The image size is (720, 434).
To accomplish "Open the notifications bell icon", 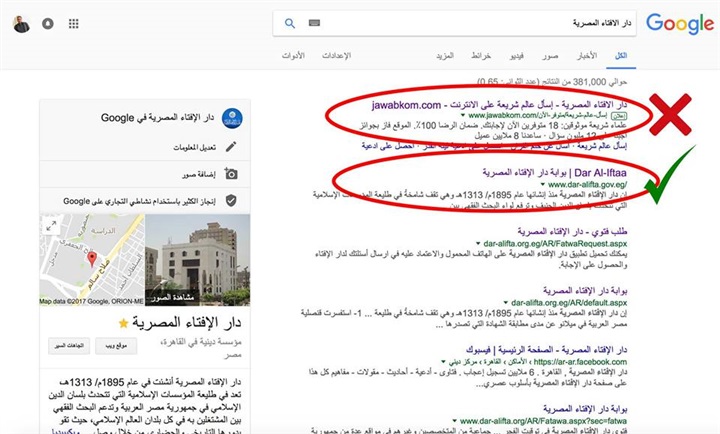I will [x=48, y=23].
